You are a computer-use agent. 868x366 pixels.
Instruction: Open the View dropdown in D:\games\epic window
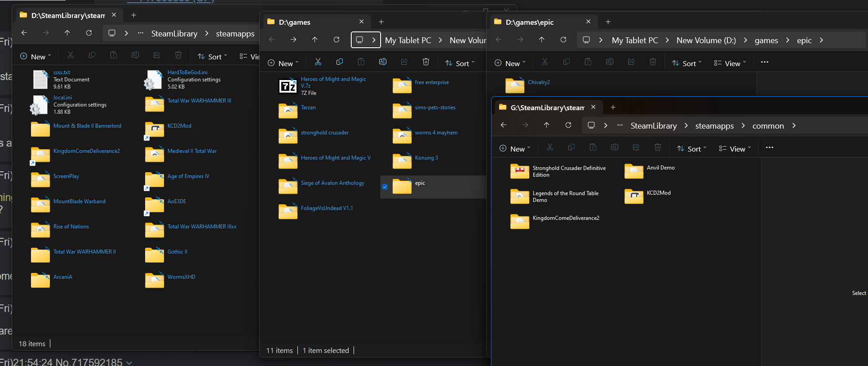coord(730,63)
